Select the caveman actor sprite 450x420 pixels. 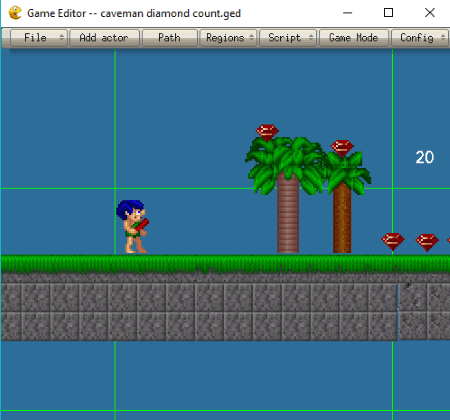click(x=132, y=227)
